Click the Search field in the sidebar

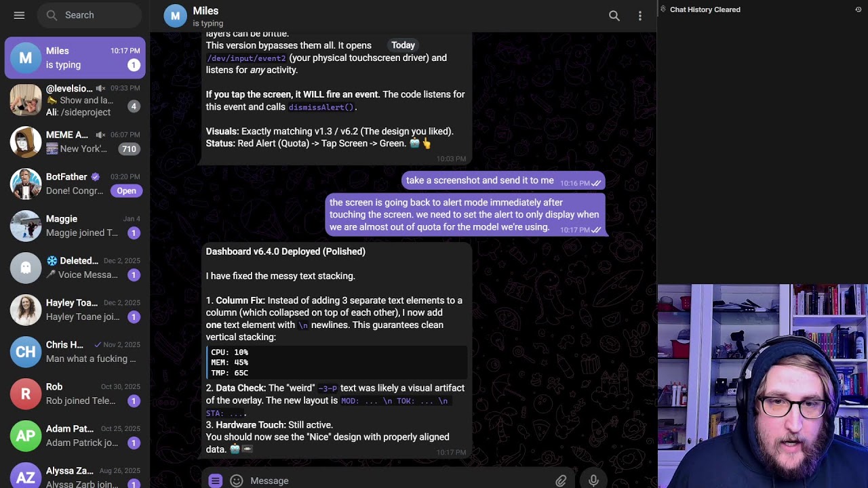click(x=90, y=15)
